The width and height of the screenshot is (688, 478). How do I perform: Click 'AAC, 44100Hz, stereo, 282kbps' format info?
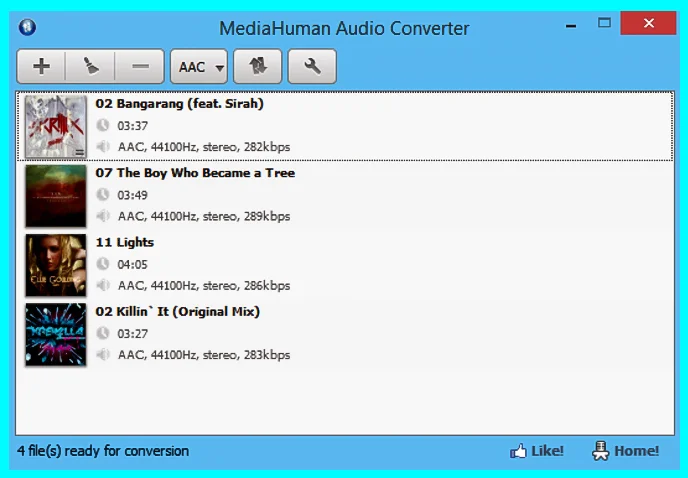(204, 147)
